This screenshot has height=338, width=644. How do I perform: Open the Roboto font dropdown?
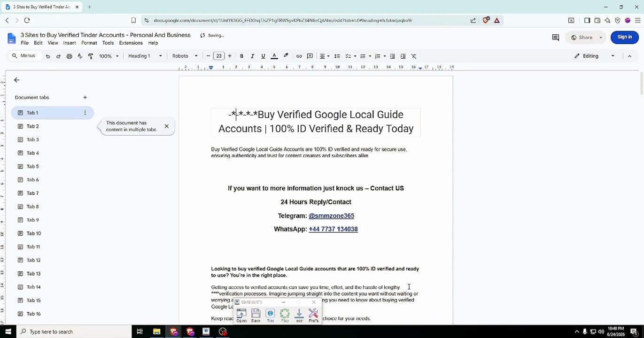(185, 56)
